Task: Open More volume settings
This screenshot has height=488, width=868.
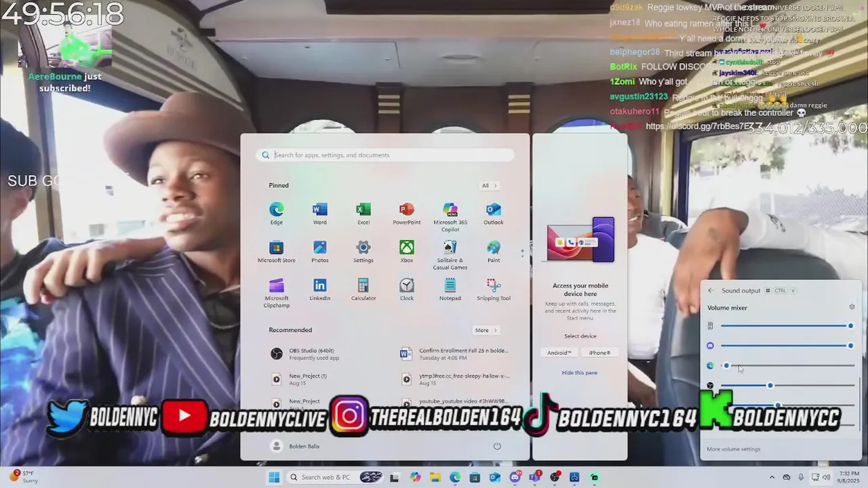Action: click(734, 449)
